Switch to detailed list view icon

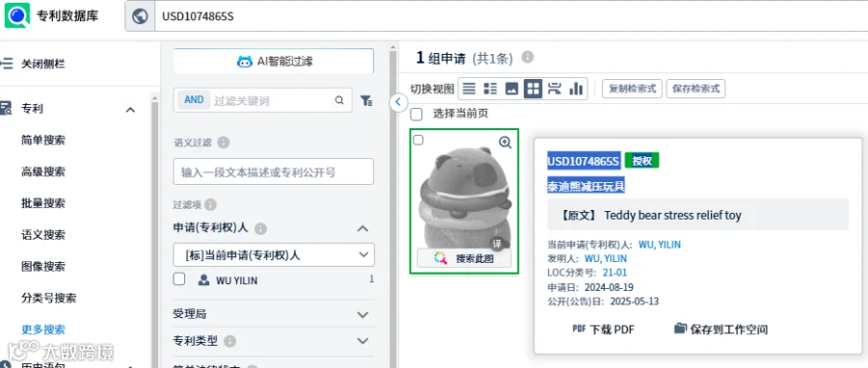[x=490, y=89]
